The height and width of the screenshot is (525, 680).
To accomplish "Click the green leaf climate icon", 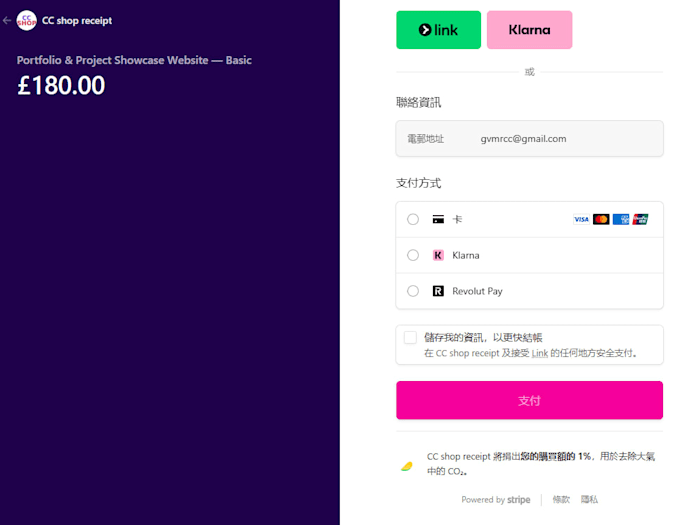I will 407,466.
